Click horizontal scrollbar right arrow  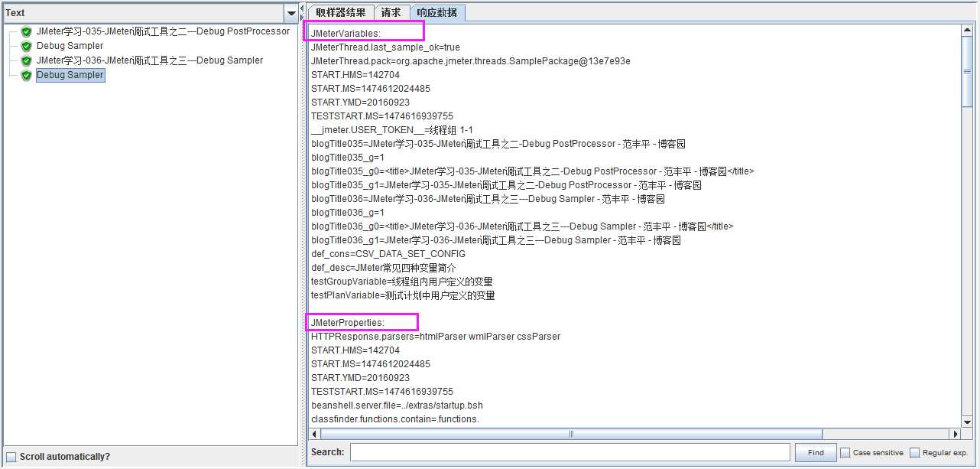point(955,434)
